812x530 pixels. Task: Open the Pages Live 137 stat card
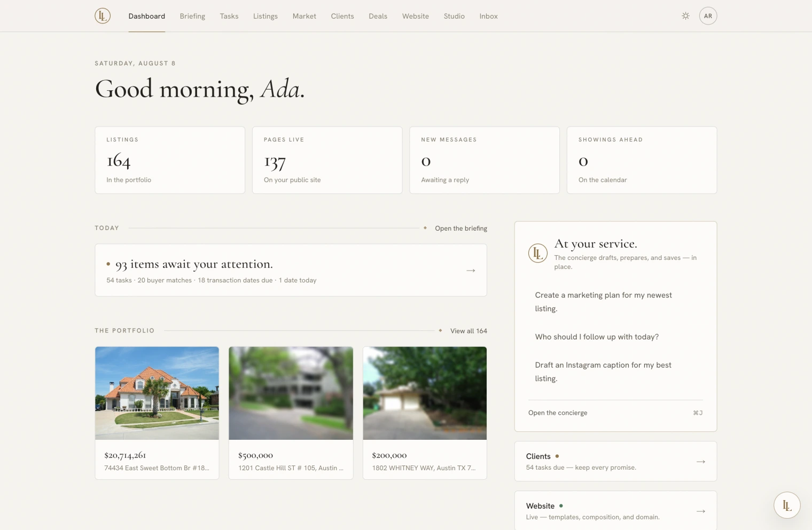point(327,160)
